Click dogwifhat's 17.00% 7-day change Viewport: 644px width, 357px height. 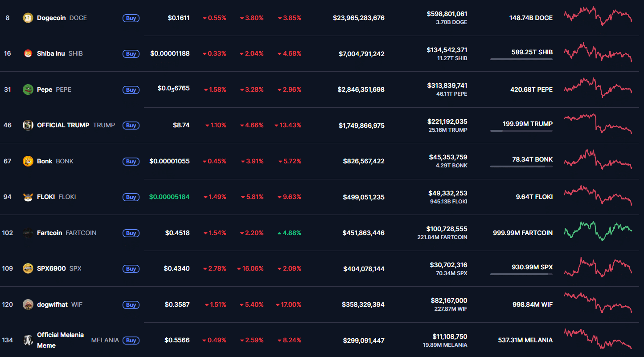point(288,304)
